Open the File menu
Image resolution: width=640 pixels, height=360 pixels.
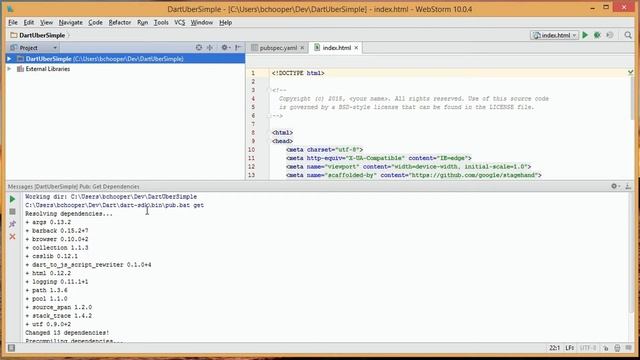[13, 22]
